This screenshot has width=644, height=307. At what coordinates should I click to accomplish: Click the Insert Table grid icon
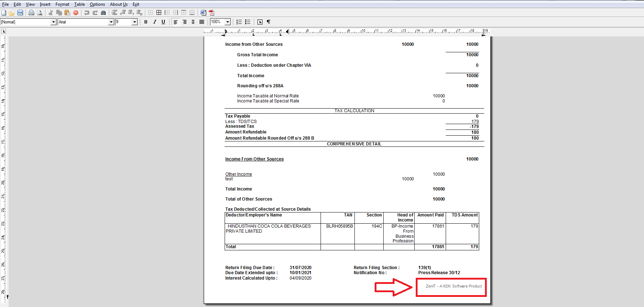(x=159, y=13)
